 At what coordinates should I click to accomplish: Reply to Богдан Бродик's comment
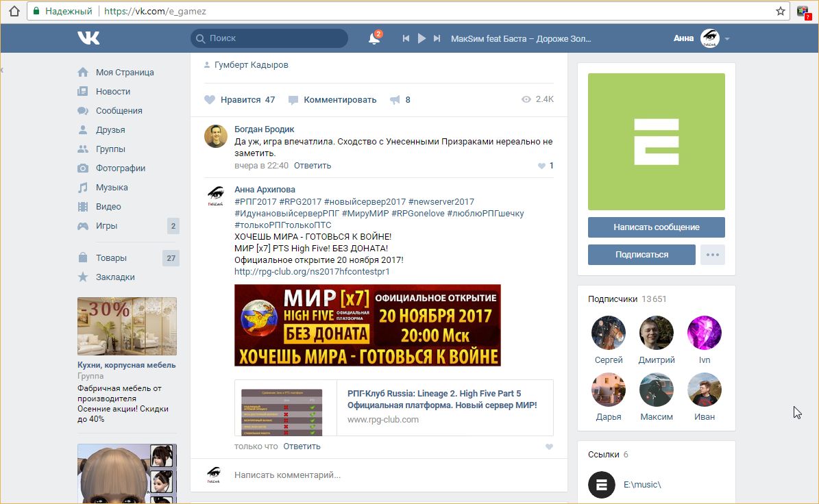click(313, 166)
